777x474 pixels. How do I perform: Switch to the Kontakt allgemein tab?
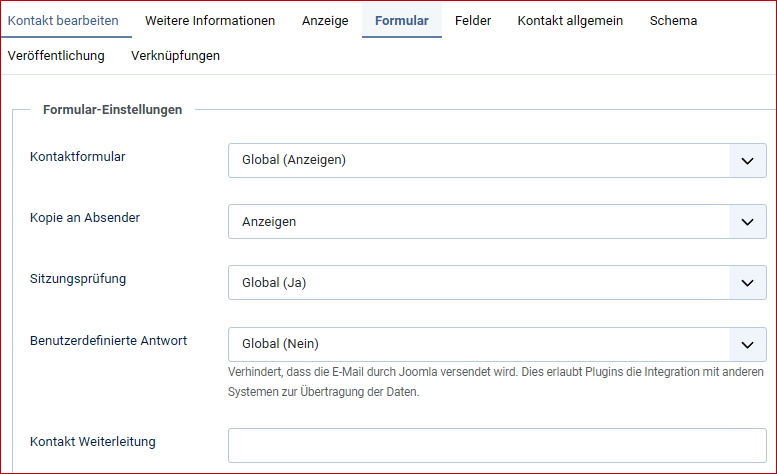coord(570,20)
